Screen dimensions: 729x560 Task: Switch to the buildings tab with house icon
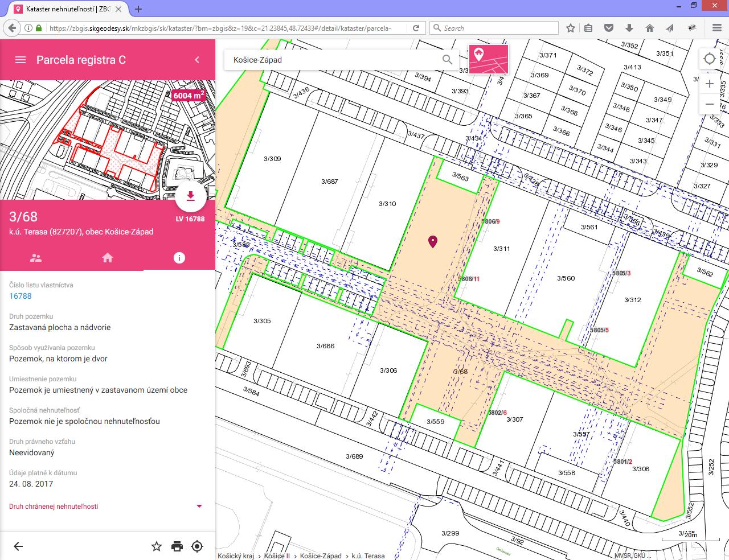point(108,258)
